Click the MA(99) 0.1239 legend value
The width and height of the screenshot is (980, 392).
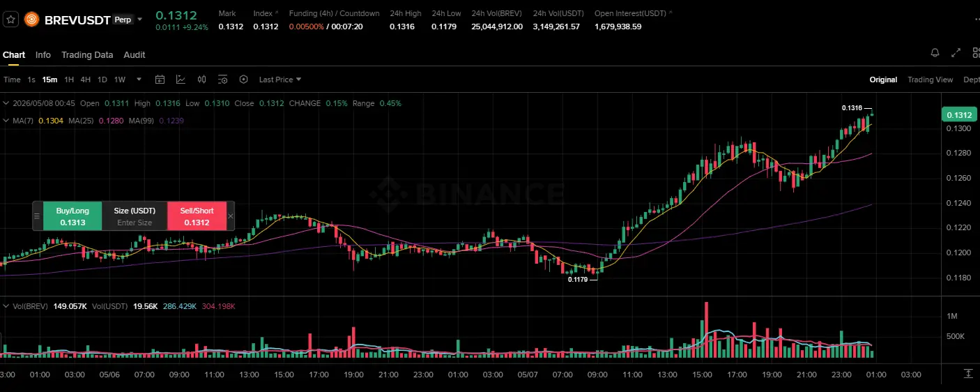click(171, 121)
